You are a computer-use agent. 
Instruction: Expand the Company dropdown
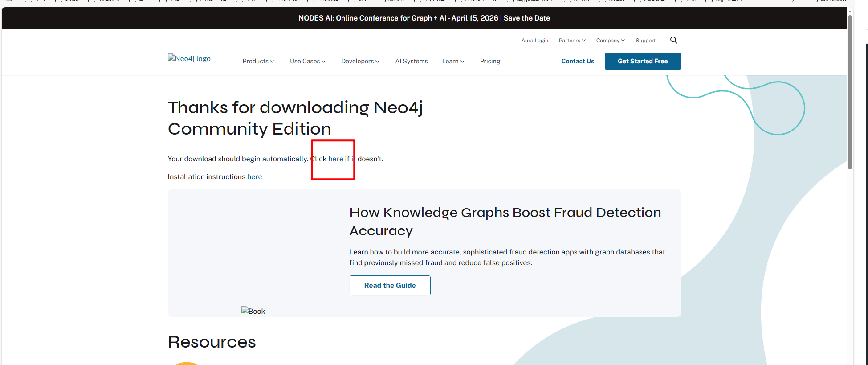611,41
